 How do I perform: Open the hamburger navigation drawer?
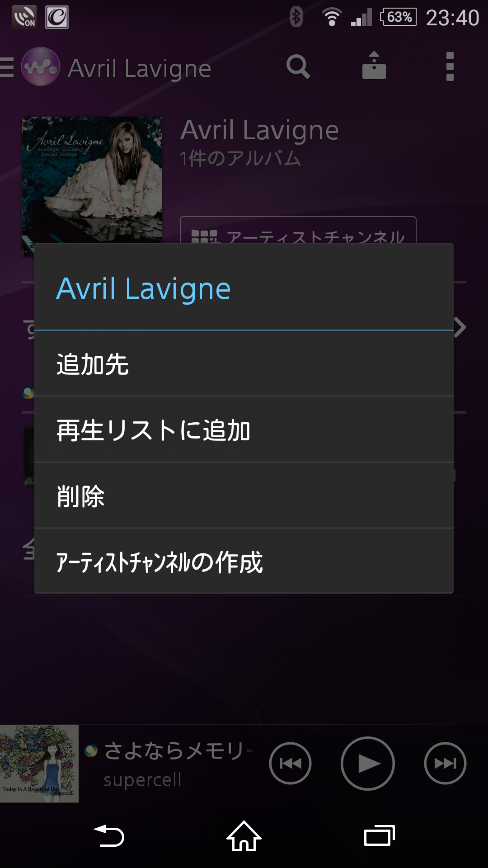7,67
